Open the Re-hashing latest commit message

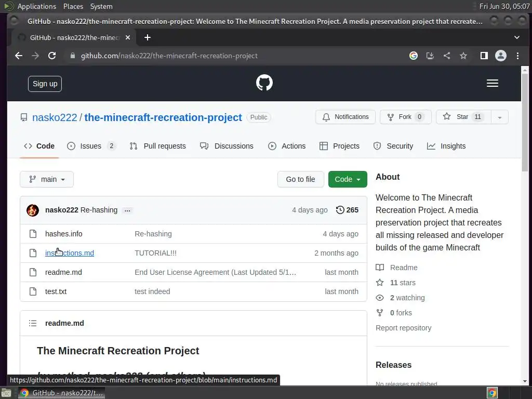tap(99, 210)
